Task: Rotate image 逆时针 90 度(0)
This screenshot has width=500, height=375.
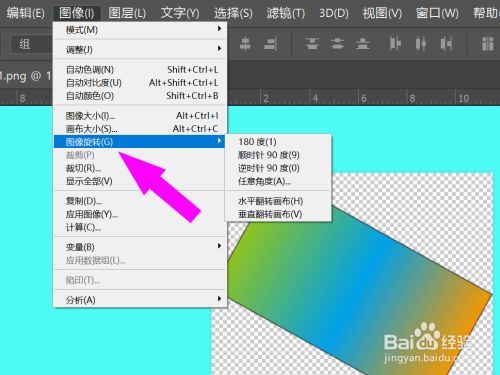Action: [278, 168]
